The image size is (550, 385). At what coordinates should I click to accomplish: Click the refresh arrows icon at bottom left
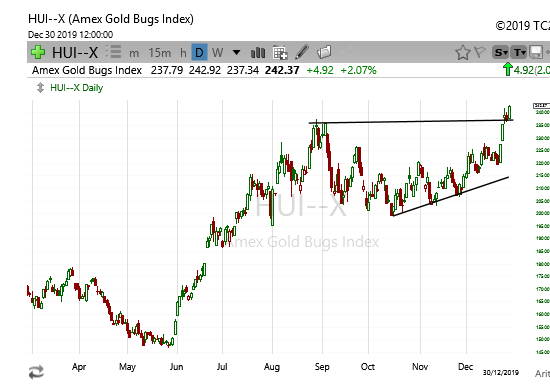coord(36,372)
